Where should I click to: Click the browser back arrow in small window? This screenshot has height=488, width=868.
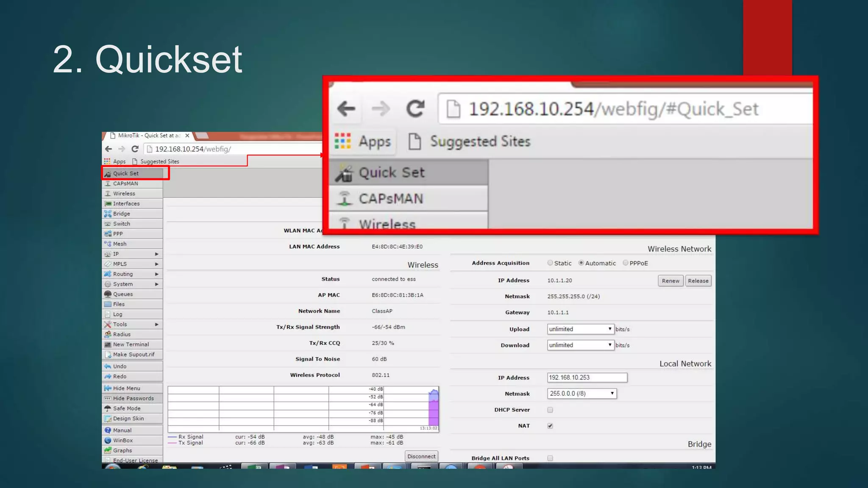point(108,149)
